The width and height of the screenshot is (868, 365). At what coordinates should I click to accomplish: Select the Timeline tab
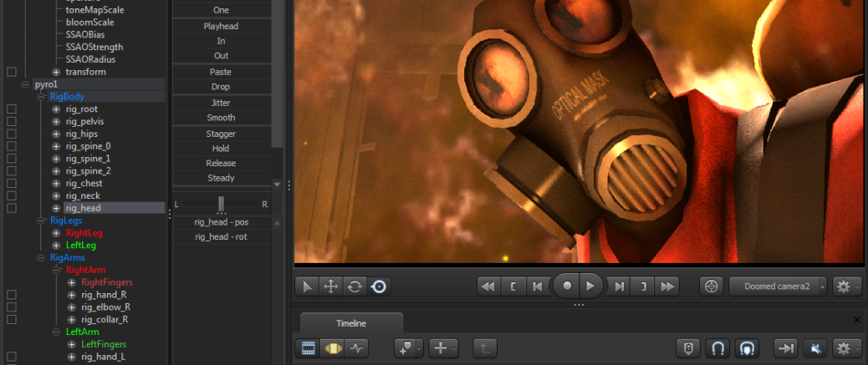click(x=351, y=323)
